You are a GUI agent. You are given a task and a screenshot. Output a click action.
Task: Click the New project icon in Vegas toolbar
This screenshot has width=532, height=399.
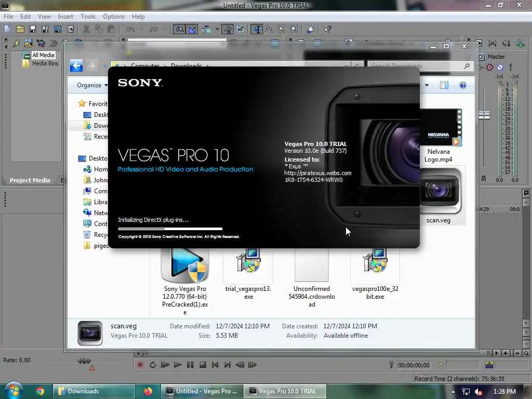(x=7, y=29)
